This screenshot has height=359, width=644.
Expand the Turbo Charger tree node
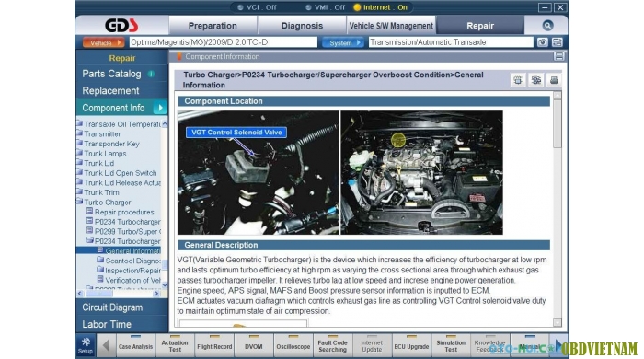(80, 202)
